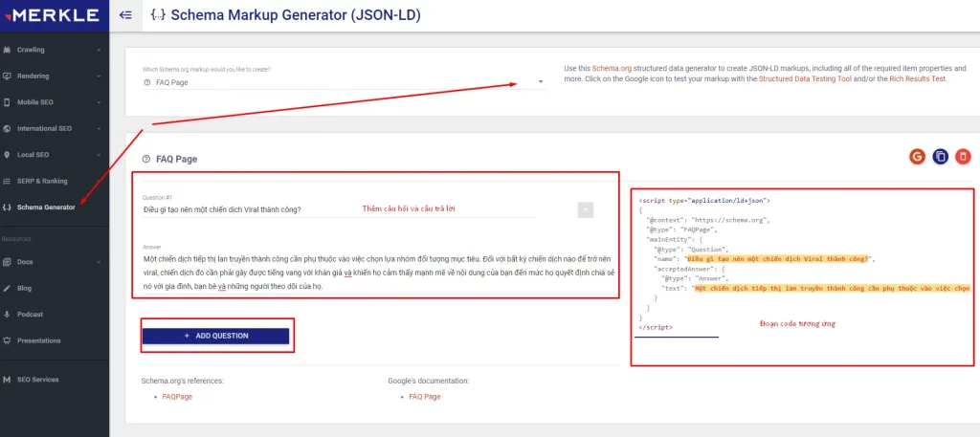Click the SEO Services M icon
The height and width of the screenshot is (437, 980).
(7, 380)
